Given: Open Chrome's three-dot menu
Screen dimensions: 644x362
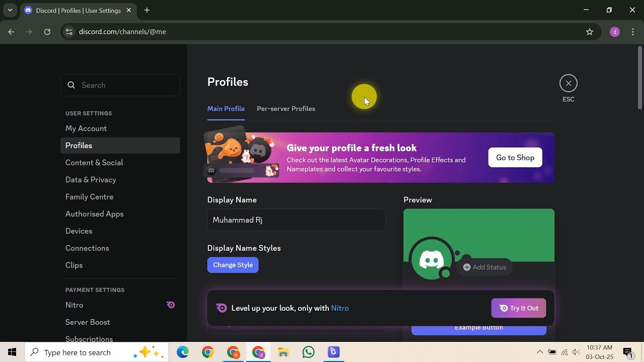Looking at the screenshot, I should click(633, 32).
